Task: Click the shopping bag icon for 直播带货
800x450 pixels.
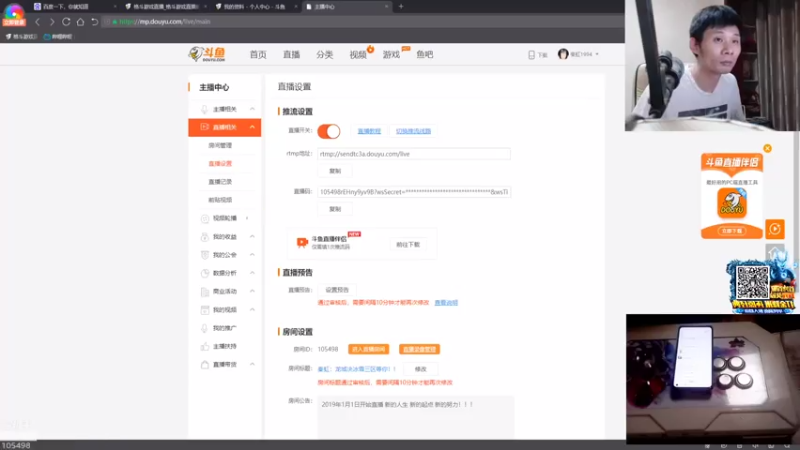Action: pos(205,365)
